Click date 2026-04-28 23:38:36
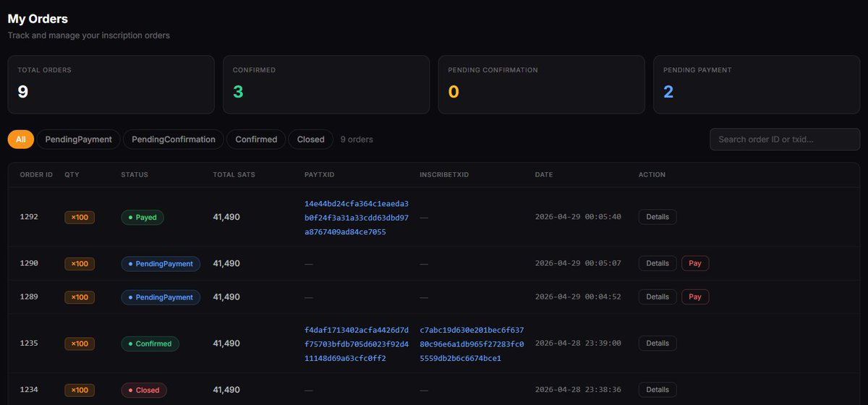868x405 pixels. pos(578,390)
